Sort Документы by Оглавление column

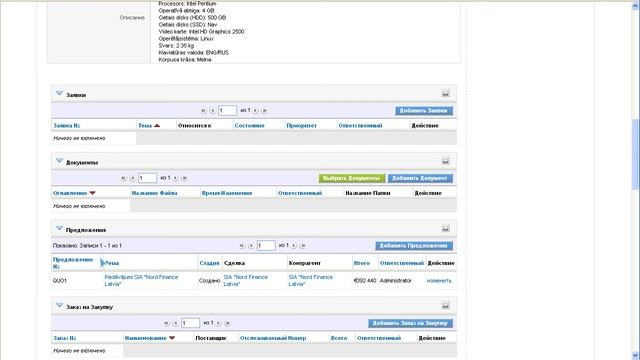click(70, 193)
